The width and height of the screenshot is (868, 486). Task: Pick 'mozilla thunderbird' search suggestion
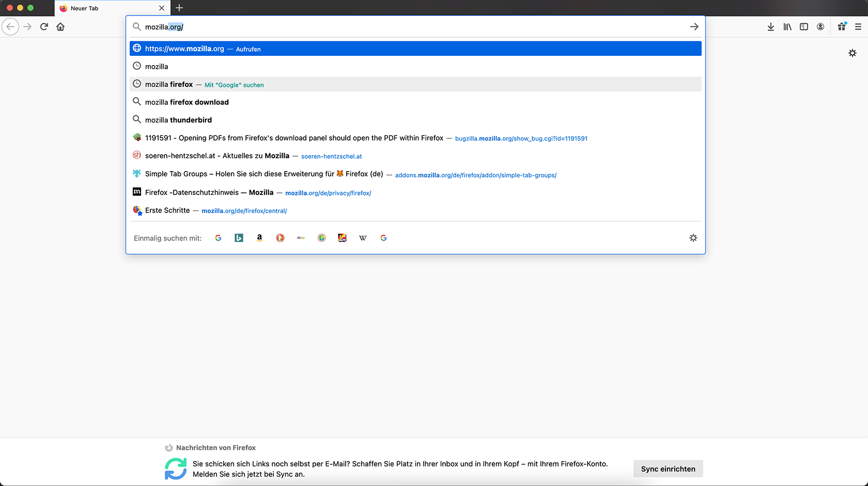coord(415,120)
